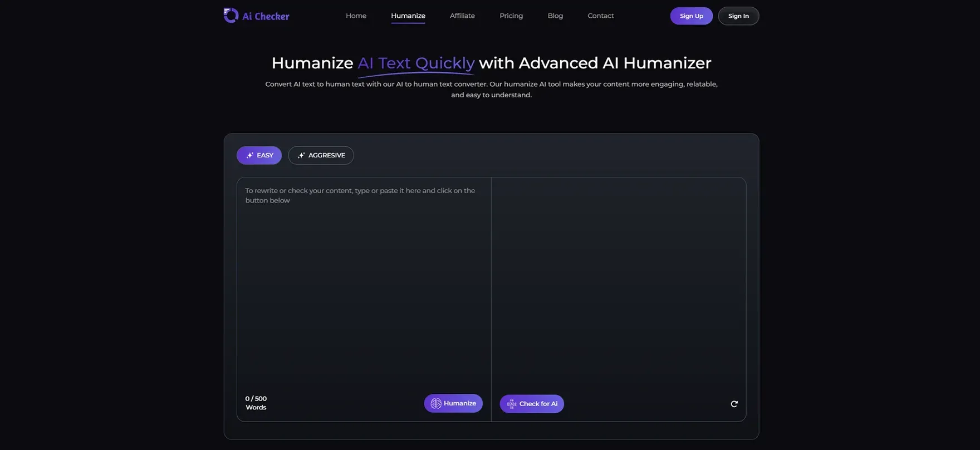Viewport: 980px width, 450px height.
Task: Open the Home page from navigation
Action: click(356, 16)
